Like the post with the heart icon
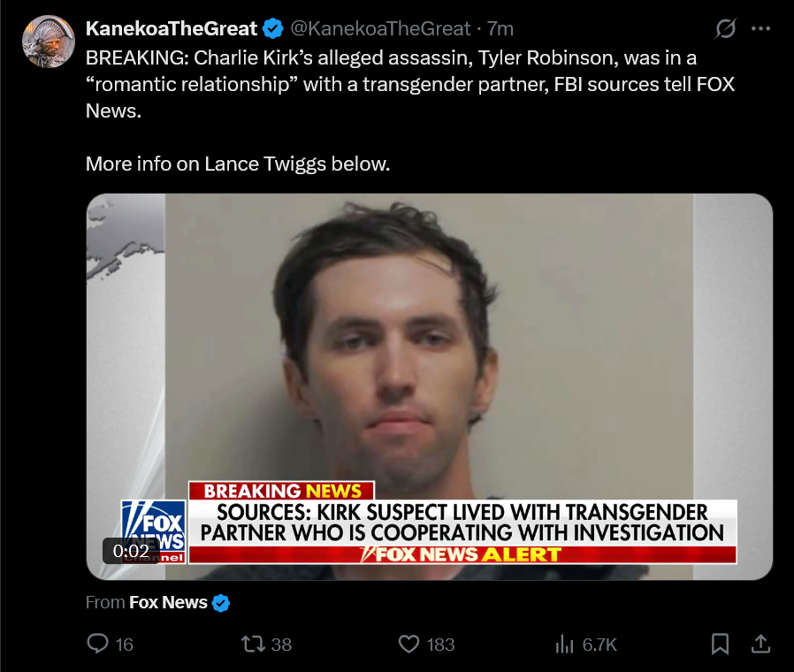This screenshot has width=794, height=672. point(408,645)
